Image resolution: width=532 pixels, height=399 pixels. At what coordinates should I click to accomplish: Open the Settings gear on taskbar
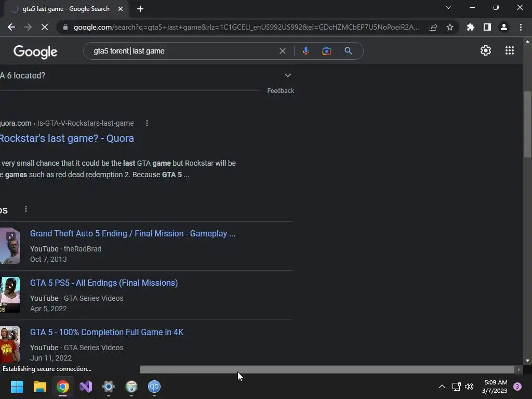tap(109, 387)
